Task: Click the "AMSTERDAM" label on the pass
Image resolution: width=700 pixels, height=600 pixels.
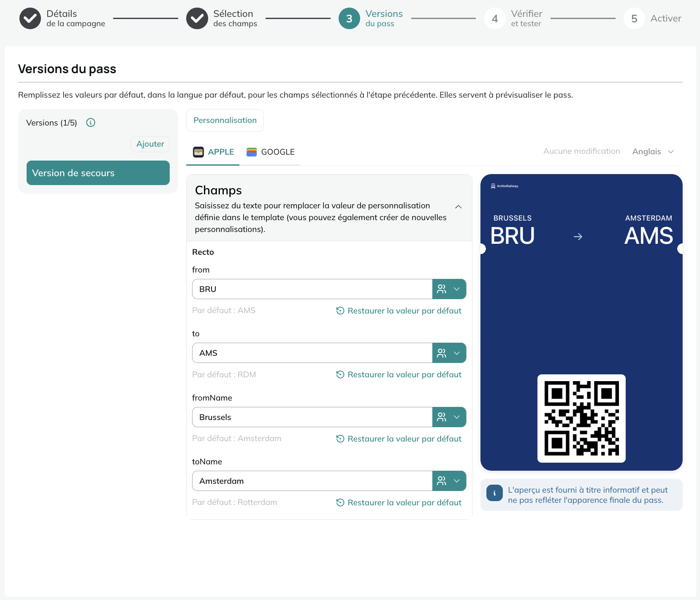Action: click(x=648, y=218)
